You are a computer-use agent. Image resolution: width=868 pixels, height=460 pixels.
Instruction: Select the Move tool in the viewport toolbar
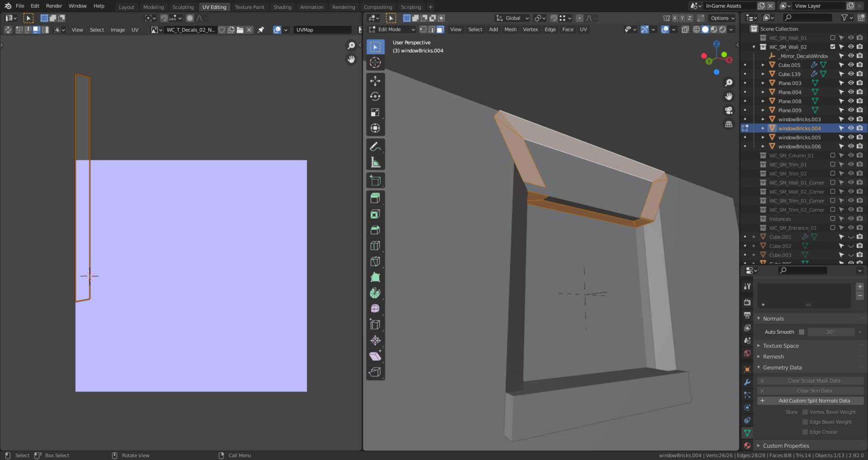click(x=375, y=81)
